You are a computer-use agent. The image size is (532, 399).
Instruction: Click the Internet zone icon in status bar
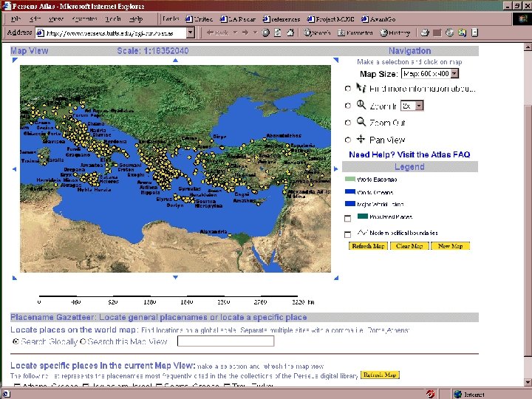tap(458, 394)
